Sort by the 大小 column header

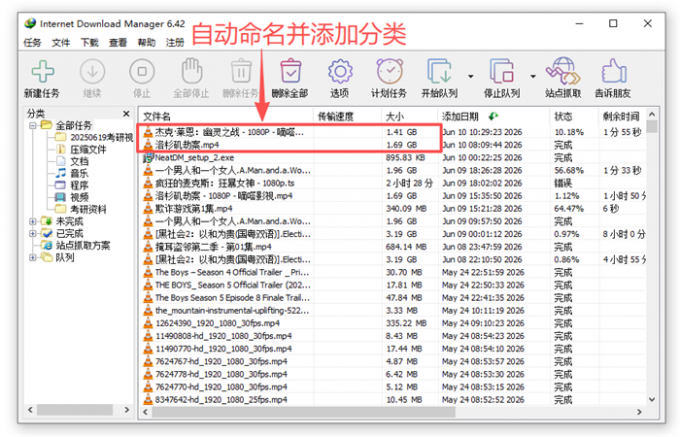[x=409, y=116]
